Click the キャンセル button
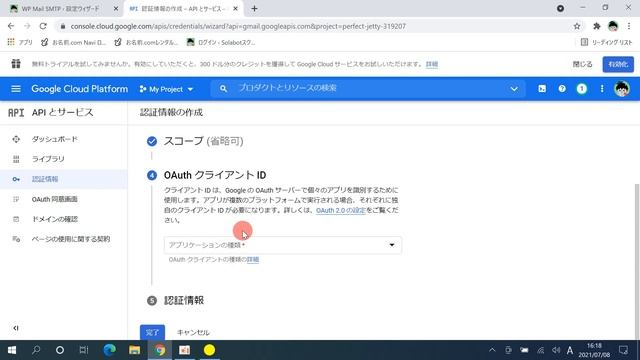This screenshot has width=640, height=360. 193,332
